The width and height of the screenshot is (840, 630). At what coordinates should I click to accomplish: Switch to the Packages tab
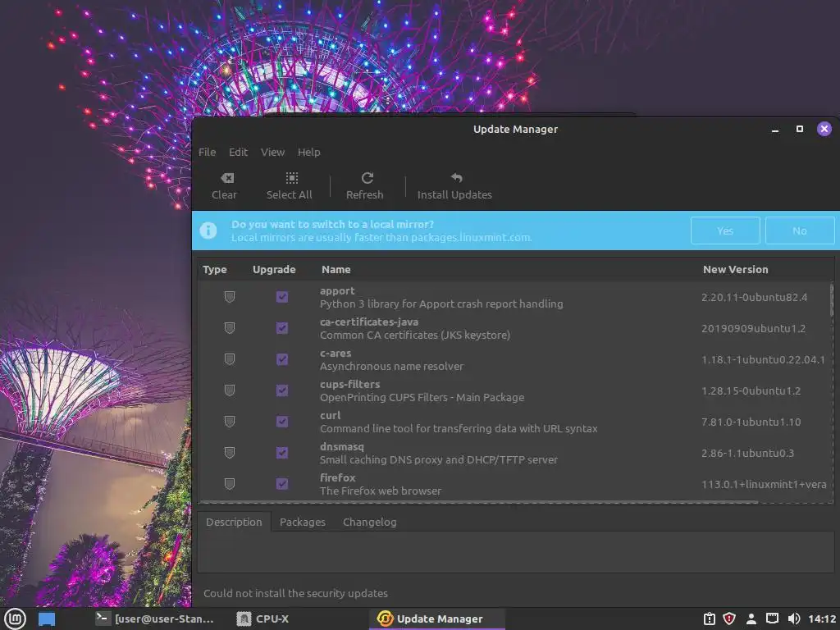[303, 522]
